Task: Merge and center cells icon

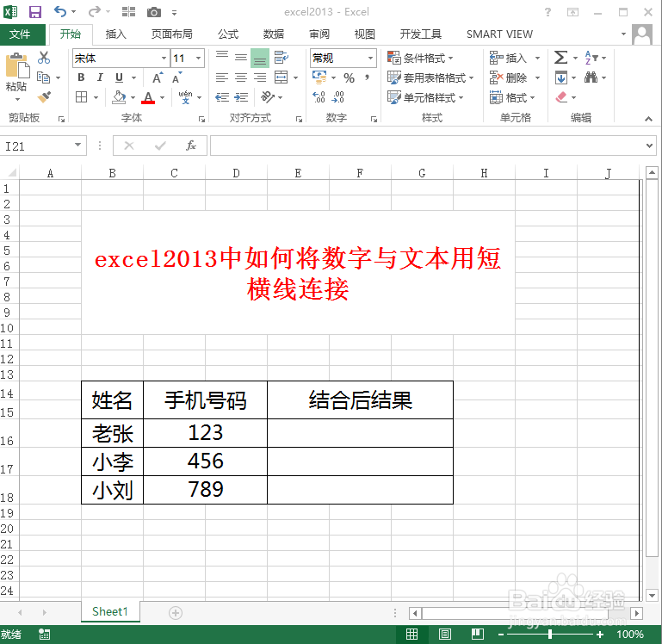Action: [282, 77]
